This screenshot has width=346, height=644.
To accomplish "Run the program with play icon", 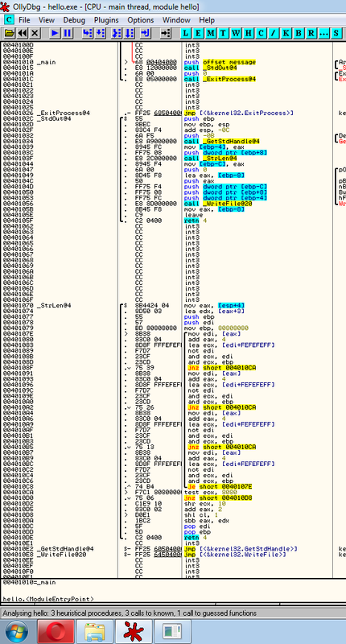I will [x=55, y=33].
